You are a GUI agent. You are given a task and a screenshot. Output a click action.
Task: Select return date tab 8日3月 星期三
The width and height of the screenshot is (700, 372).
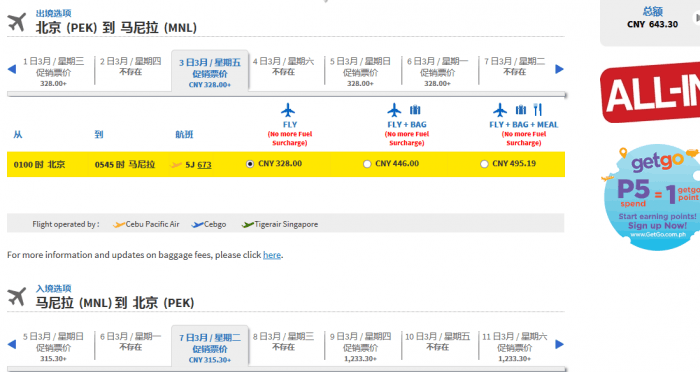[x=283, y=342]
